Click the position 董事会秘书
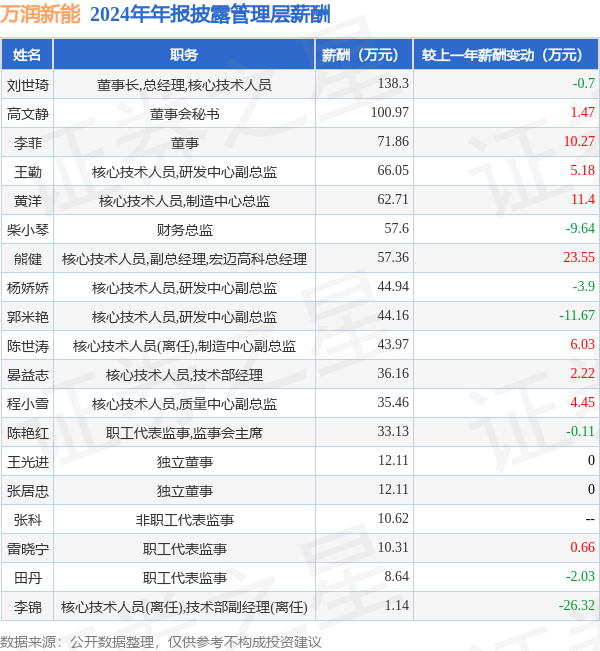 coord(184,114)
